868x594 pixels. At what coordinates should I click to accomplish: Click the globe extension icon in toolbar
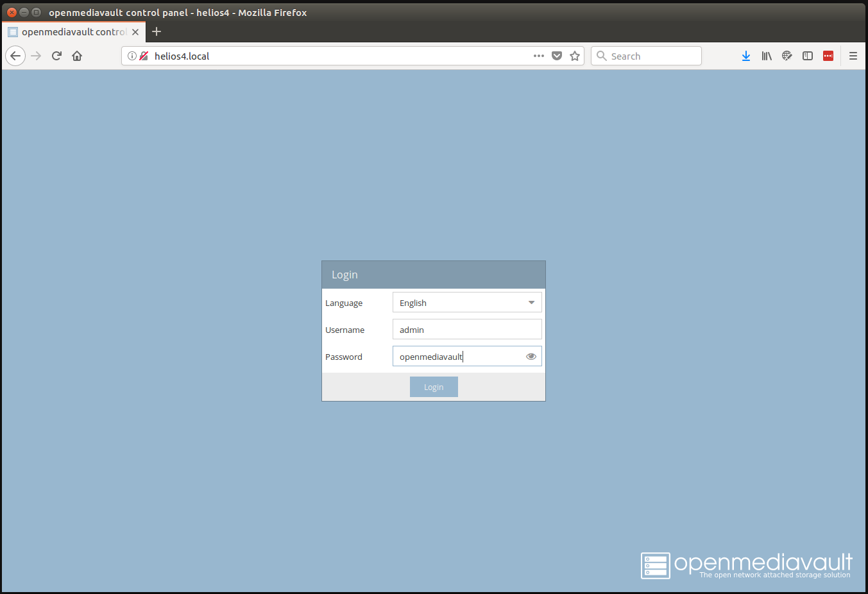pos(787,56)
